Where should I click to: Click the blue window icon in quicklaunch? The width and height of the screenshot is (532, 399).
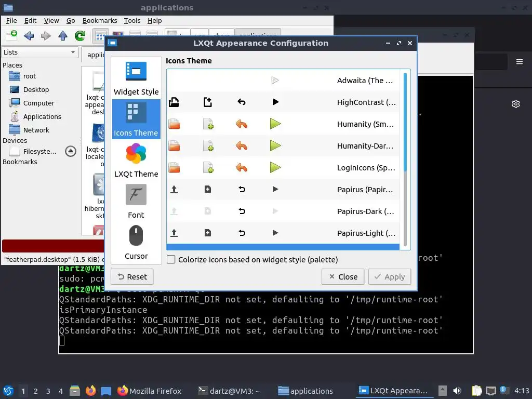tap(106, 391)
